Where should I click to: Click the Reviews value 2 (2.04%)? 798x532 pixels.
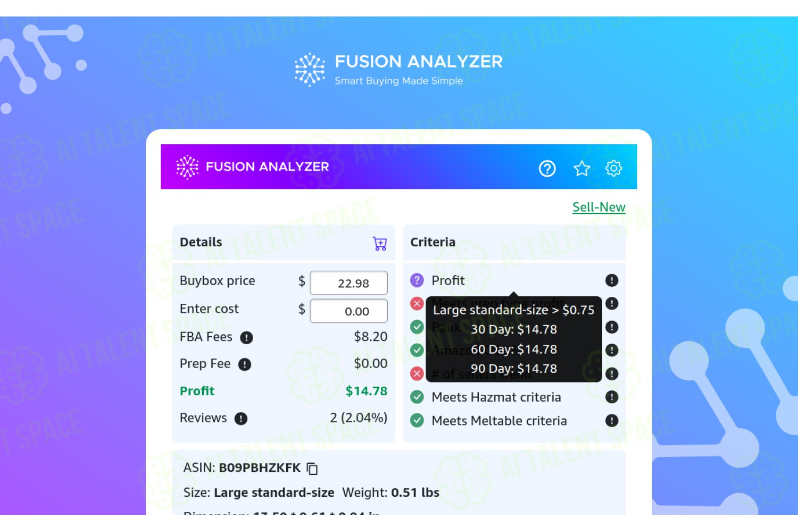click(x=359, y=418)
